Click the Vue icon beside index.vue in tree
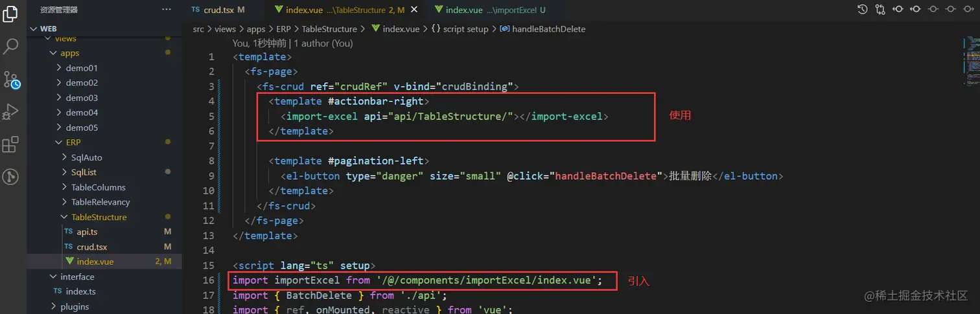 pyautogui.click(x=70, y=262)
